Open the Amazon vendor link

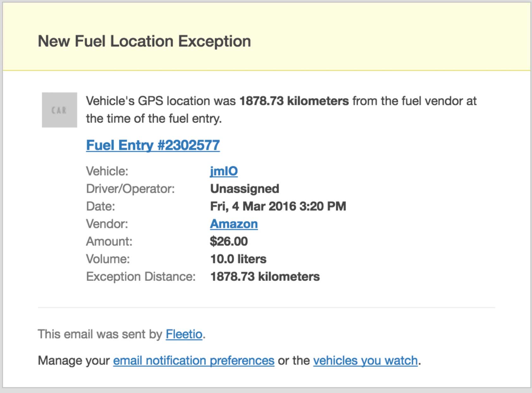234,224
